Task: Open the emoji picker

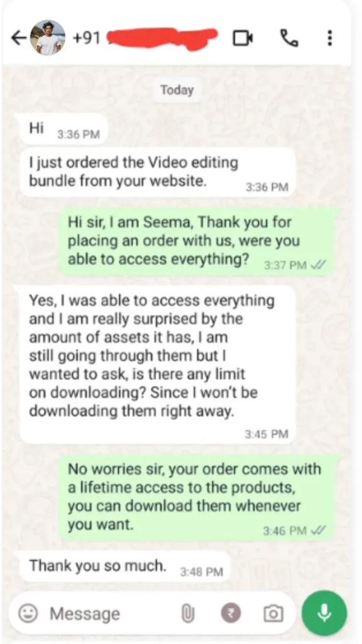Action: [x=28, y=614]
